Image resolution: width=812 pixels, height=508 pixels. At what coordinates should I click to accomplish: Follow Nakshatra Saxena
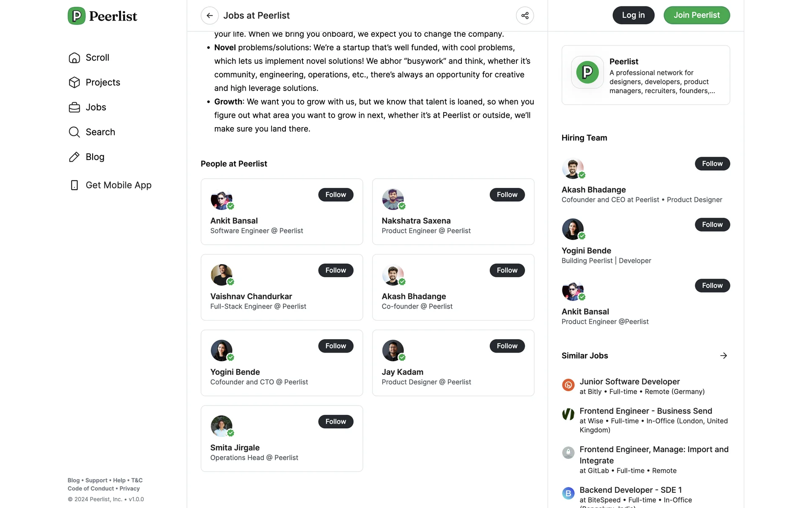507,195
